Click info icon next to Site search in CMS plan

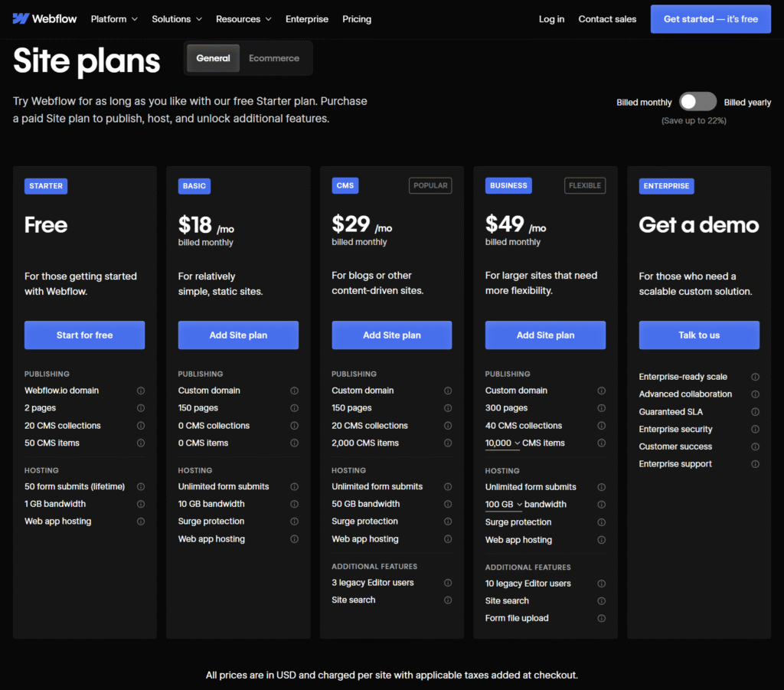(x=448, y=600)
